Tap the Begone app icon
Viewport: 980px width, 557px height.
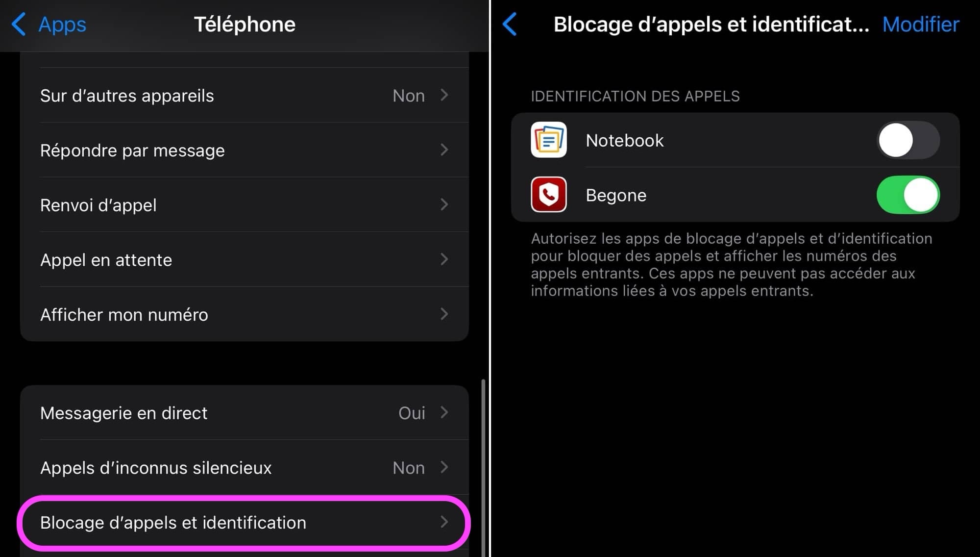(x=548, y=195)
